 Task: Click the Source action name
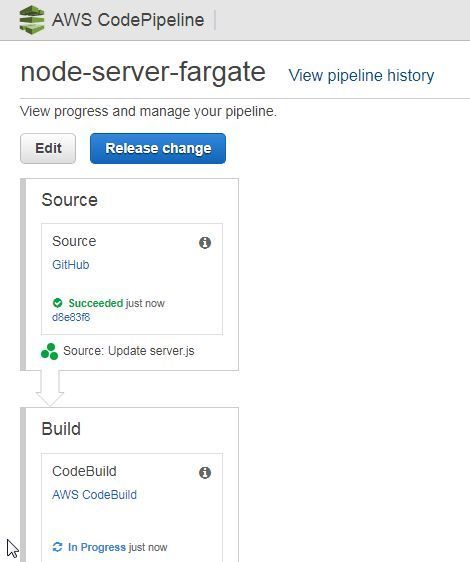click(x=74, y=241)
